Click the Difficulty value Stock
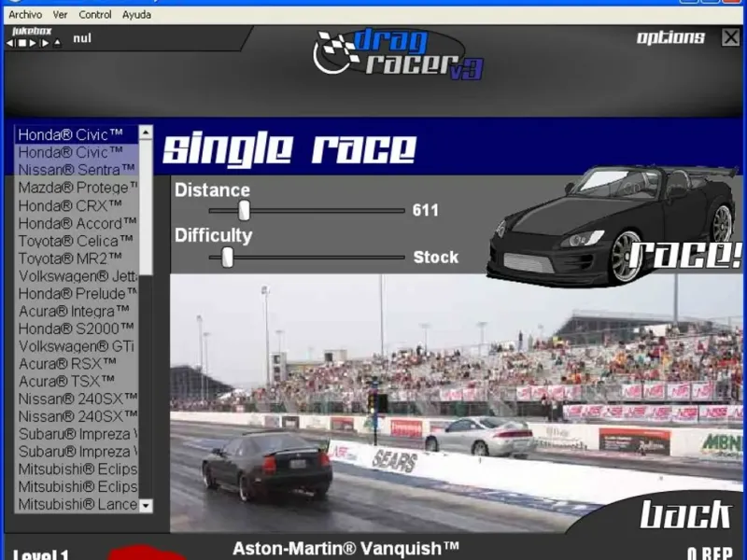747x560 pixels. (435, 258)
